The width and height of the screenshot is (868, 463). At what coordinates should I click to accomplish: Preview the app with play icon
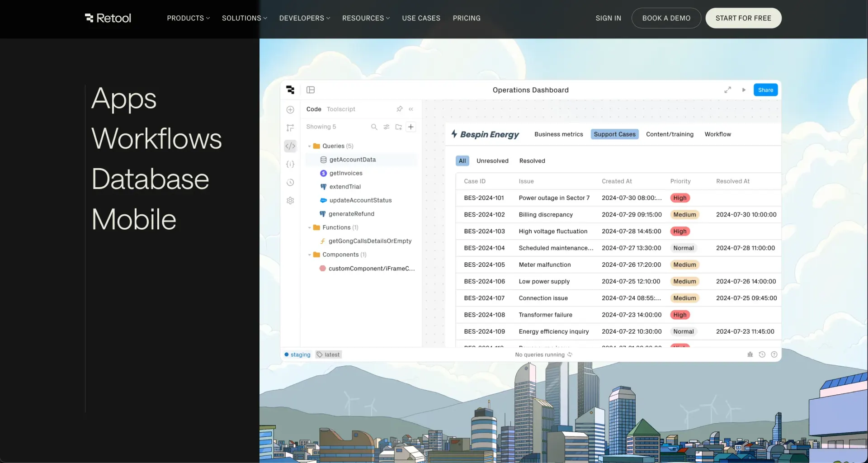coord(744,90)
